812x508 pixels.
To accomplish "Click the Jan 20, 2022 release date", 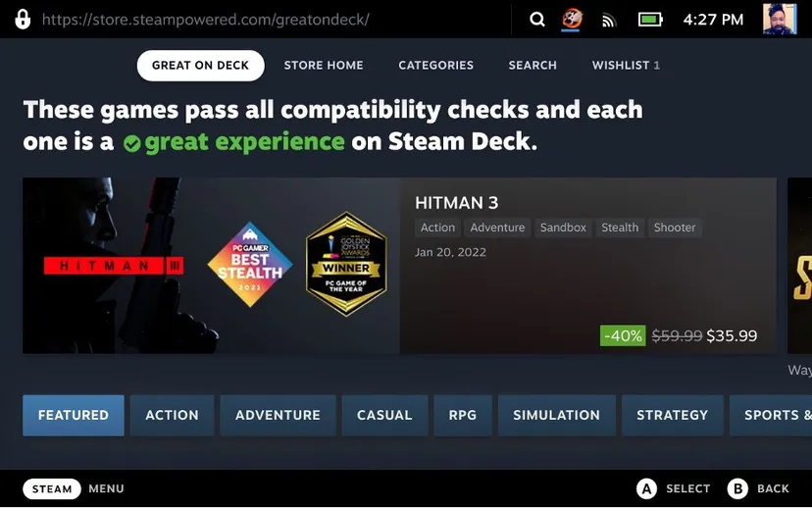I will (450, 252).
